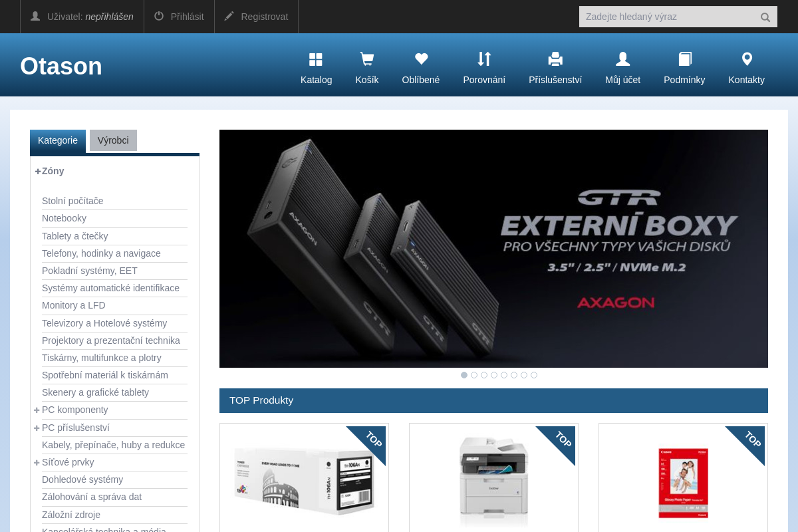Open Spotřební materiál k tiskárnám category
The width and height of the screenshot is (798, 532).
coord(105,375)
